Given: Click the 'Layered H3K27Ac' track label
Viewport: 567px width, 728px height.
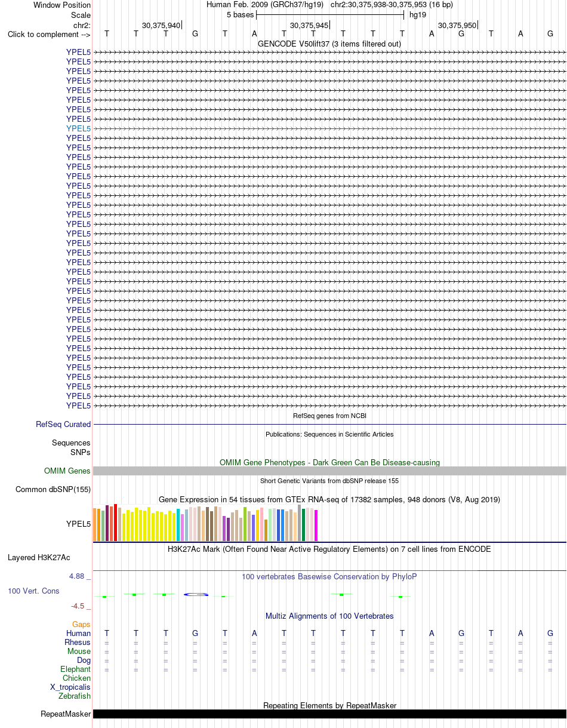Looking at the screenshot, I should pos(39,558).
